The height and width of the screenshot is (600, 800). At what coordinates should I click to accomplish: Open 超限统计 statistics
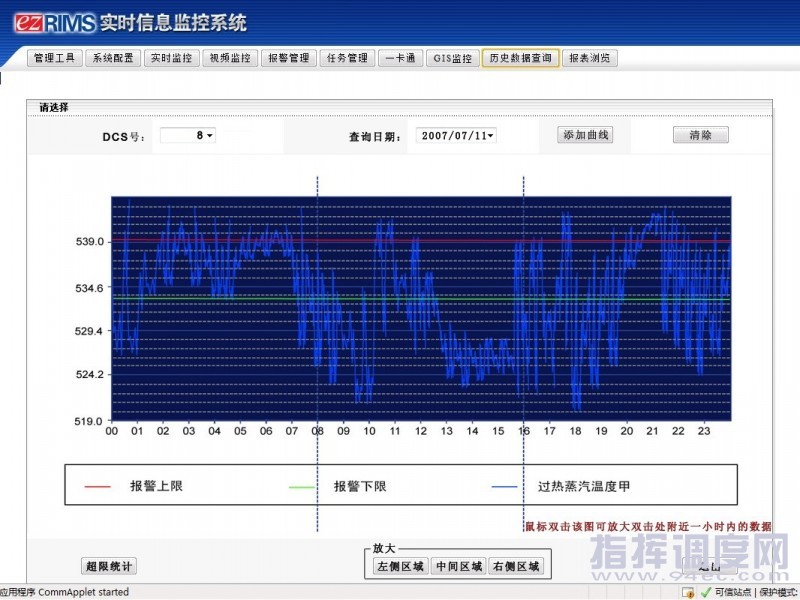108,566
